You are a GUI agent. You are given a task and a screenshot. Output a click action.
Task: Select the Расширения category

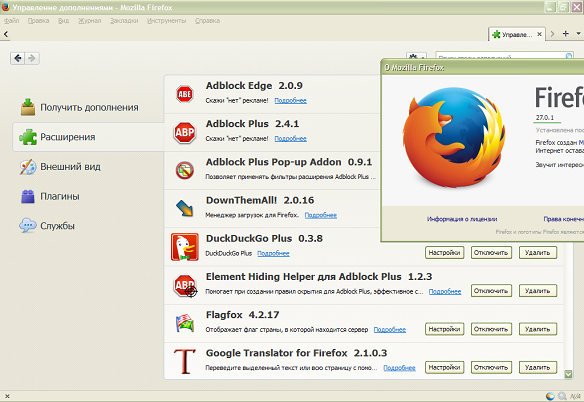(x=89, y=137)
